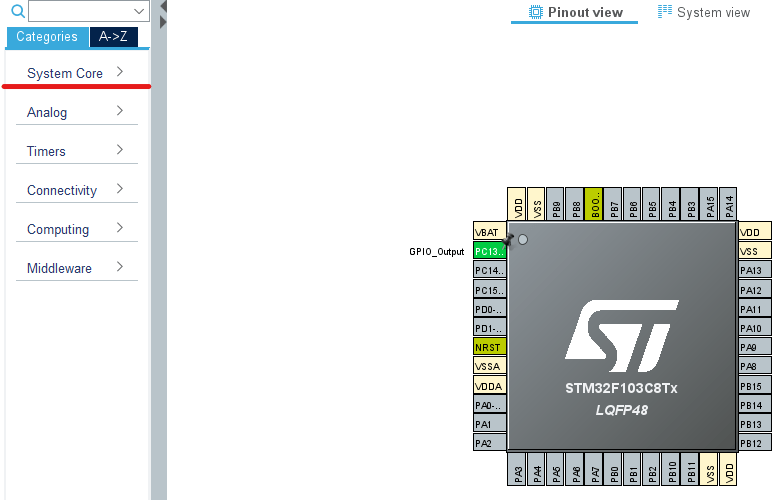This screenshot has width=784, height=500.
Task: Expand the Computing category
Action: click(76, 229)
